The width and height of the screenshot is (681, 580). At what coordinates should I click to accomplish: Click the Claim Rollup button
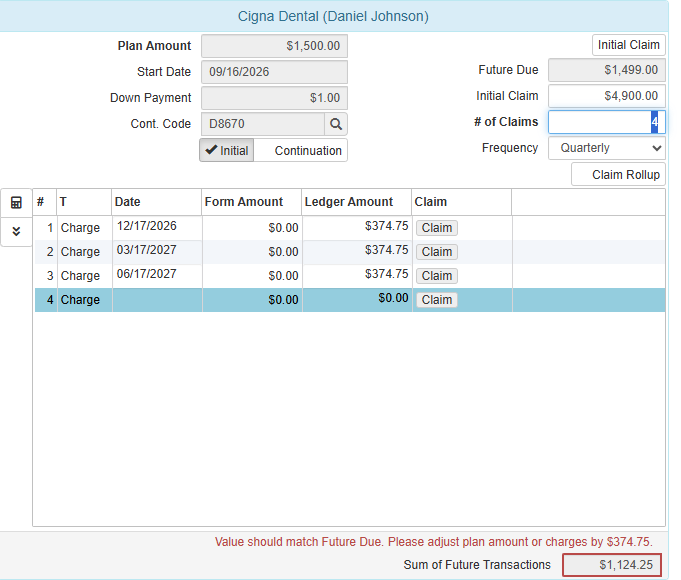pos(618,175)
